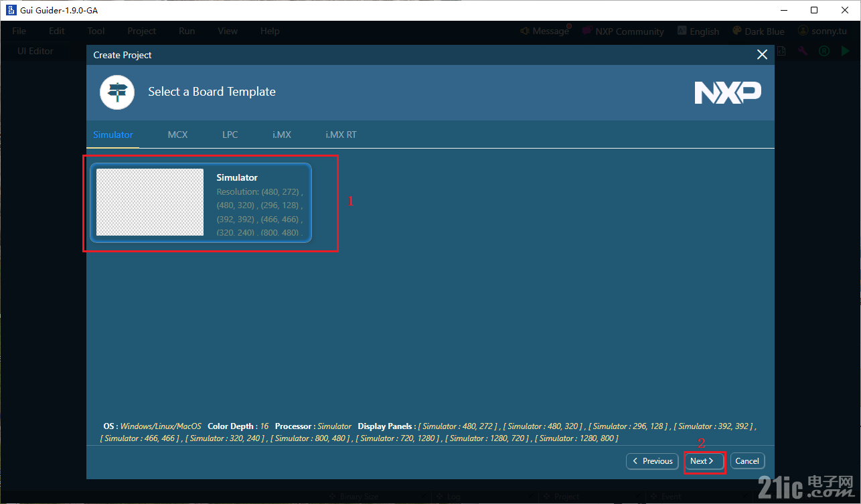Open the i.MX board tab
Image resolution: width=861 pixels, height=504 pixels.
(282, 135)
